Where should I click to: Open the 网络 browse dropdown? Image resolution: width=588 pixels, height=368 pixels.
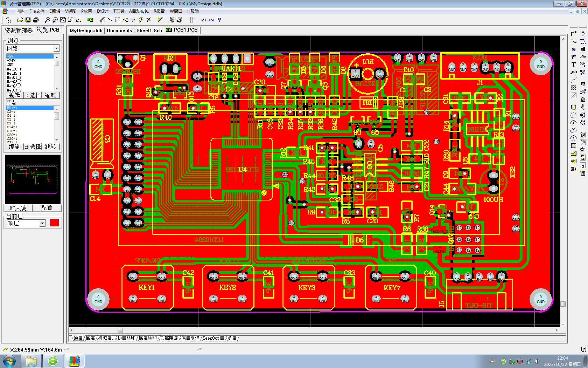(x=56, y=48)
